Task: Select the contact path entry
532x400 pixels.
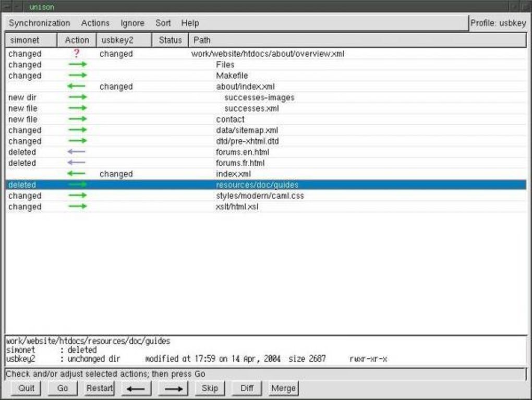Action: [x=230, y=119]
